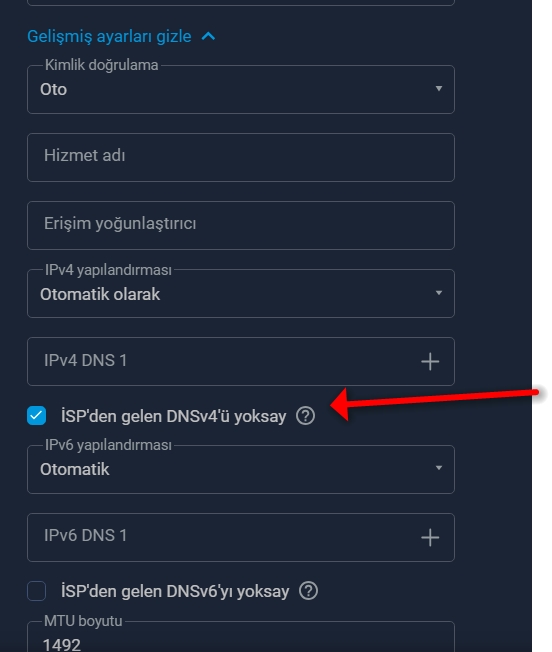
Task: Focus the Hizmet adı input field
Action: click(241, 157)
